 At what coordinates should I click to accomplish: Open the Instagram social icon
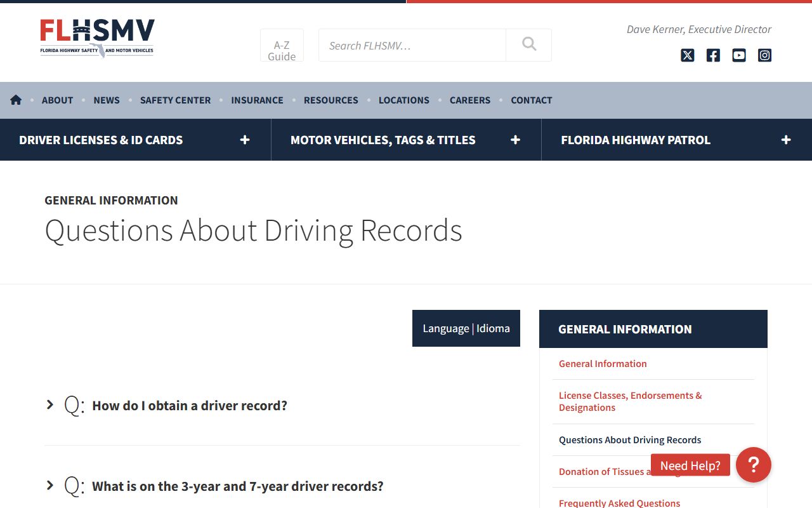(765, 55)
